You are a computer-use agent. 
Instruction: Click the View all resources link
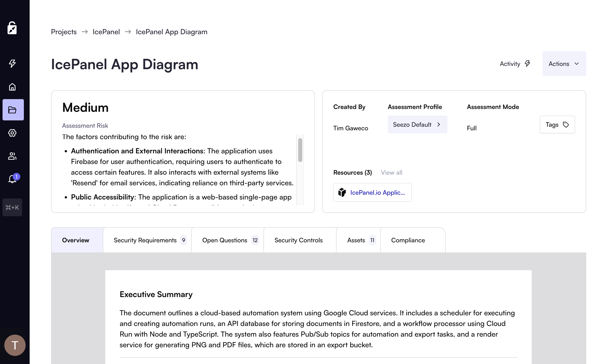tap(391, 172)
